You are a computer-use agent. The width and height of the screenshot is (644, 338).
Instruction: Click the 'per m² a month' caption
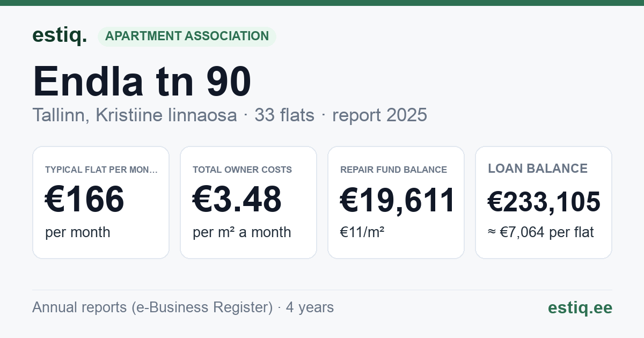coord(242,232)
